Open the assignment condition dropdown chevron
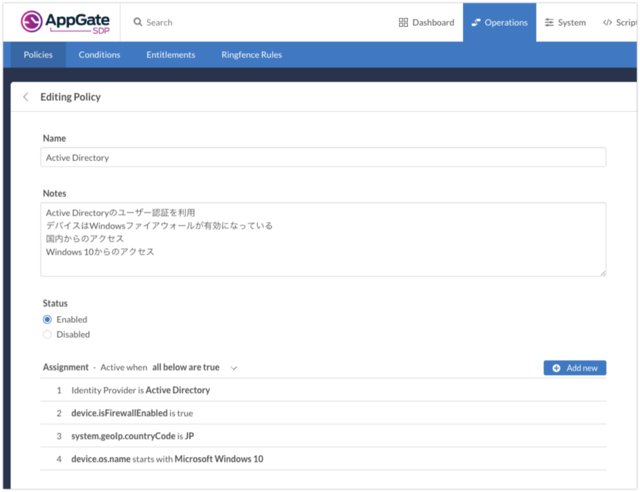 [x=234, y=368]
